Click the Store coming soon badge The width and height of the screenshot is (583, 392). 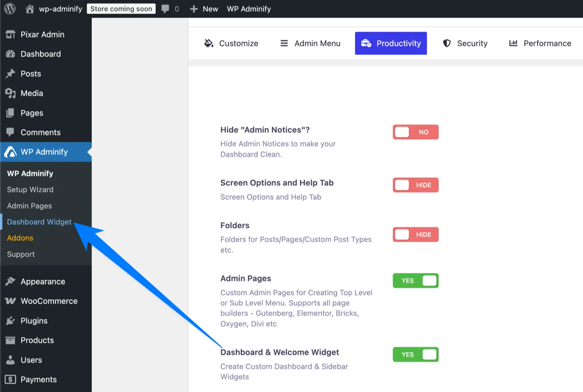[x=121, y=9]
